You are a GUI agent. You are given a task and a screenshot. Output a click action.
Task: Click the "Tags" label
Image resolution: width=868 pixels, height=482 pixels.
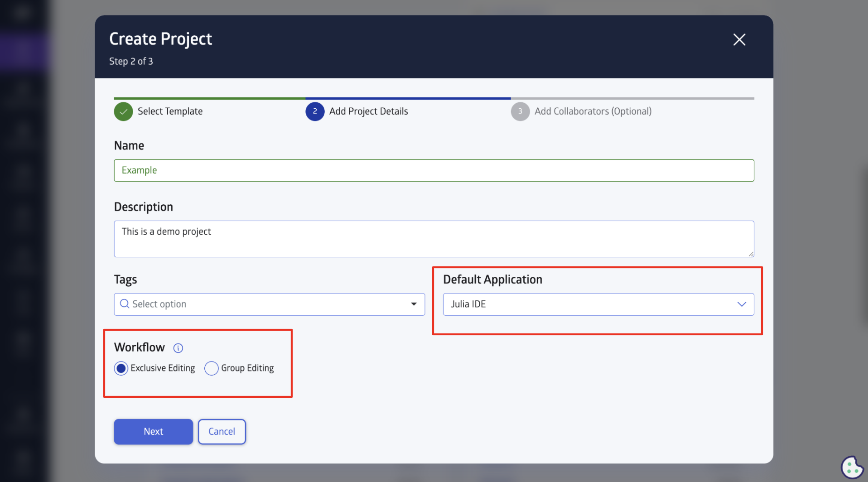[x=125, y=280]
